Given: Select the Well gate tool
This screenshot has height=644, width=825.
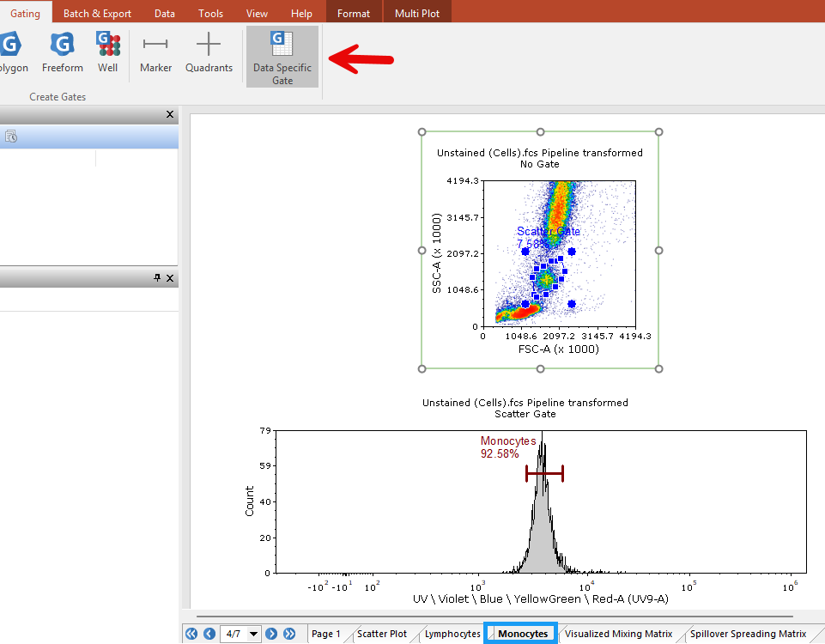Looking at the screenshot, I should pos(107,52).
